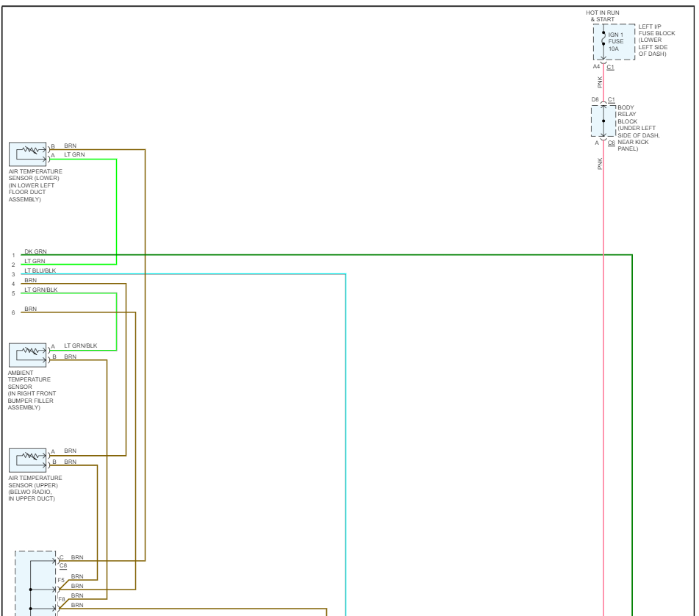Click C1 connector label next to D8
This screenshot has height=616, width=699.
[x=612, y=100]
